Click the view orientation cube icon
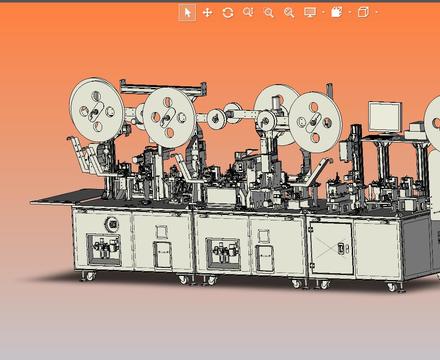Screen dimensions: 440x360 (x=363, y=12)
